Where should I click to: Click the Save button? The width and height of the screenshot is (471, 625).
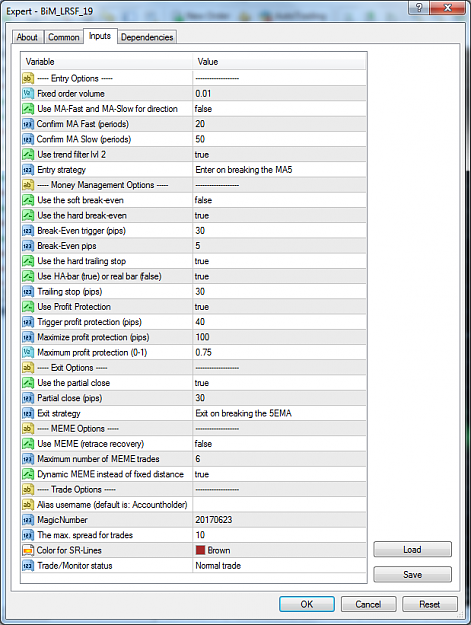(x=412, y=574)
